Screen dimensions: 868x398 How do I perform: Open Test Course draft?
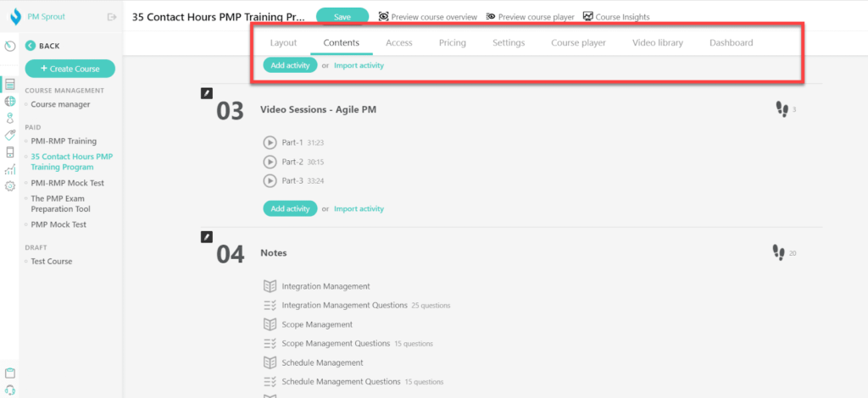pyautogui.click(x=52, y=261)
